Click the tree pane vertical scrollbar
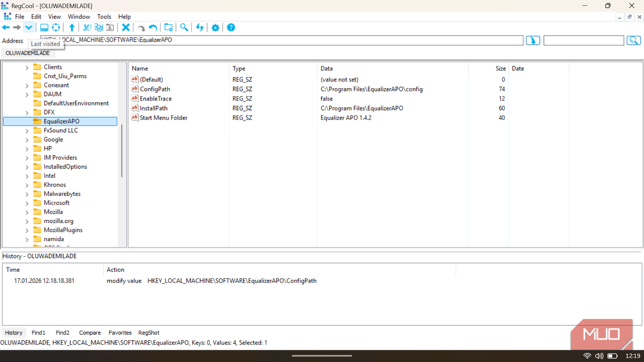This screenshot has height=362, width=644. pyautogui.click(x=121, y=151)
